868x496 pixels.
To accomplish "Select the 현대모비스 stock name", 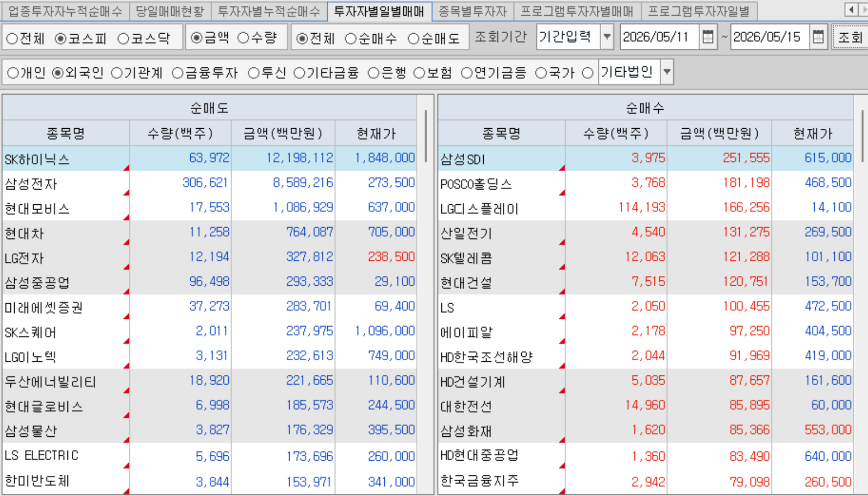I will point(38,209).
